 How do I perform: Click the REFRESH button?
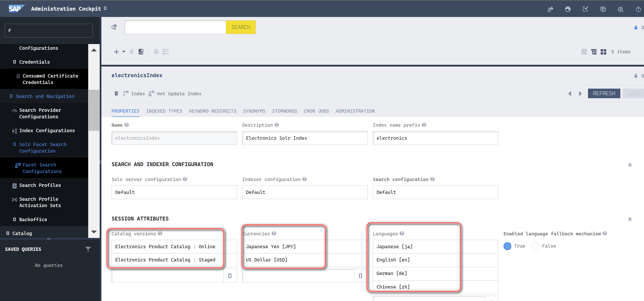coord(604,93)
